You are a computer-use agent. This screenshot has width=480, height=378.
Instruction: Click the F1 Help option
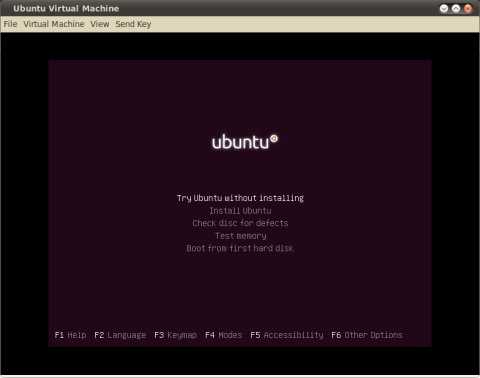click(x=70, y=335)
